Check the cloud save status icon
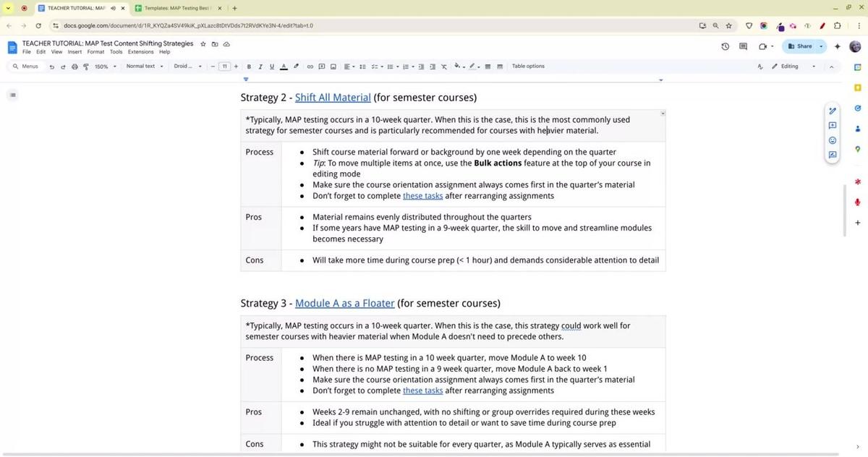The width and height of the screenshot is (868, 457). pyautogui.click(x=226, y=44)
